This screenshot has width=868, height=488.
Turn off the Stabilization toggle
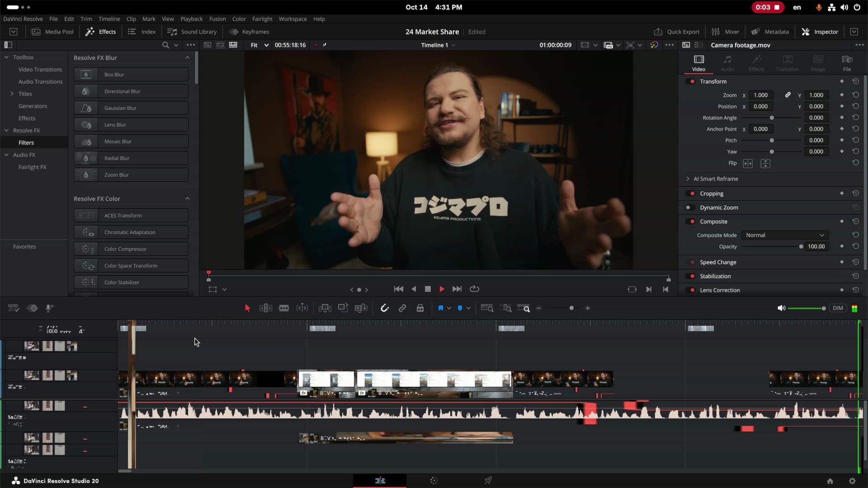click(x=690, y=276)
